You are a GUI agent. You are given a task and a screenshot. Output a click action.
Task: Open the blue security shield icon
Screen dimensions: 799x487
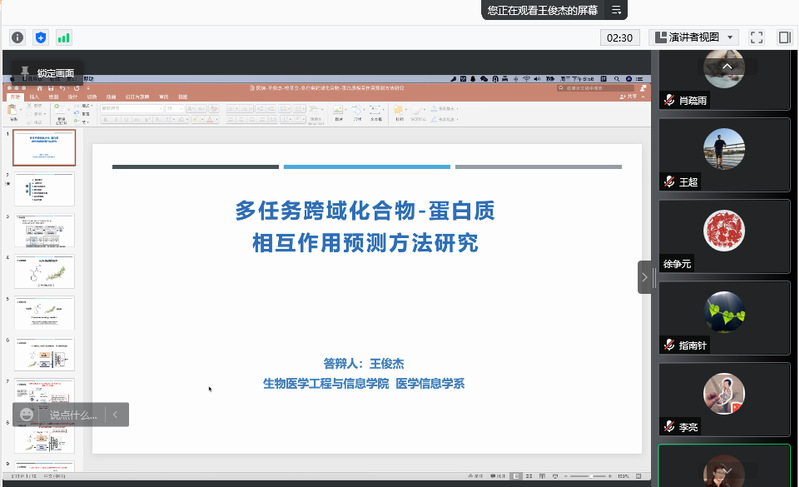coord(41,37)
